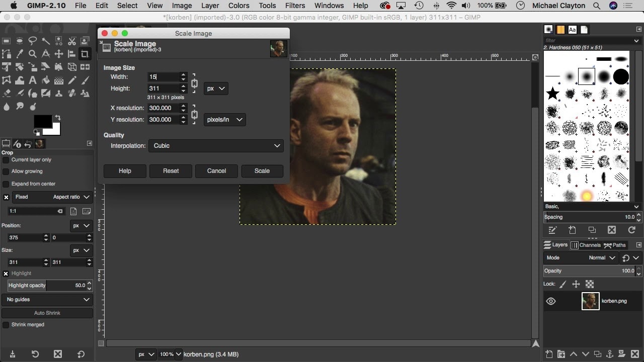Toggle the Highlight checkbox
644x362 pixels.
pos(6,274)
